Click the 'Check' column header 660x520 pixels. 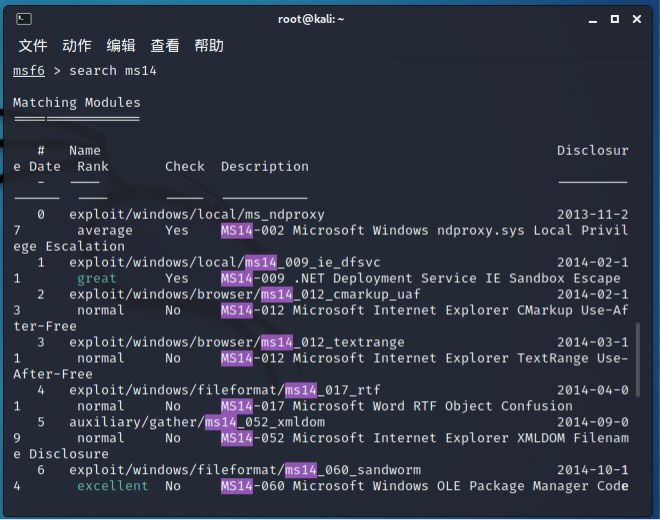(x=185, y=167)
